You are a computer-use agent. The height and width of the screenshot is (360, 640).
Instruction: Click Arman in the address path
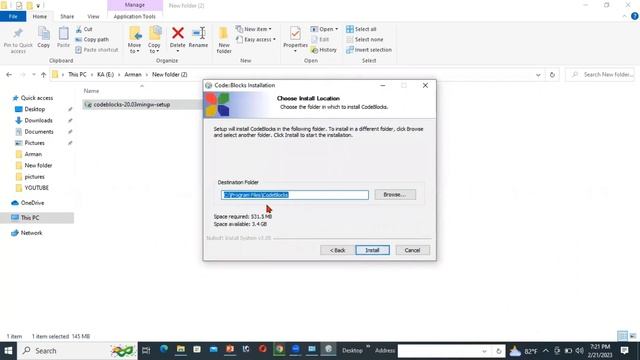click(133, 75)
